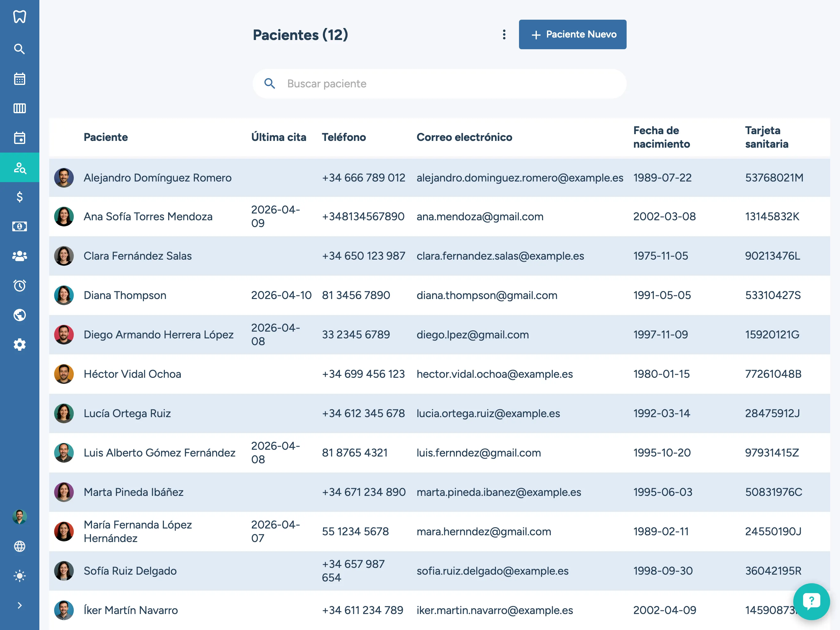The image size is (840, 630).
Task: Click Héctor Vidal Ochoa's avatar thumbnail
Action: click(64, 374)
